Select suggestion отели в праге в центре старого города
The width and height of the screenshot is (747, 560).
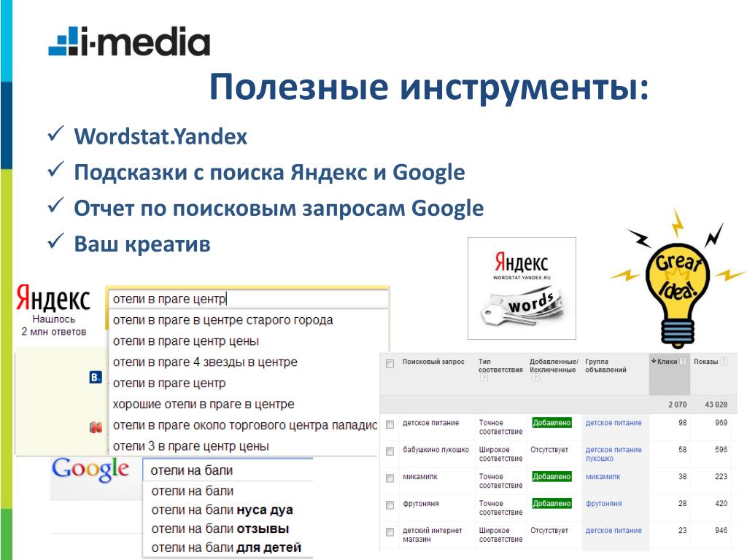pyautogui.click(x=223, y=320)
